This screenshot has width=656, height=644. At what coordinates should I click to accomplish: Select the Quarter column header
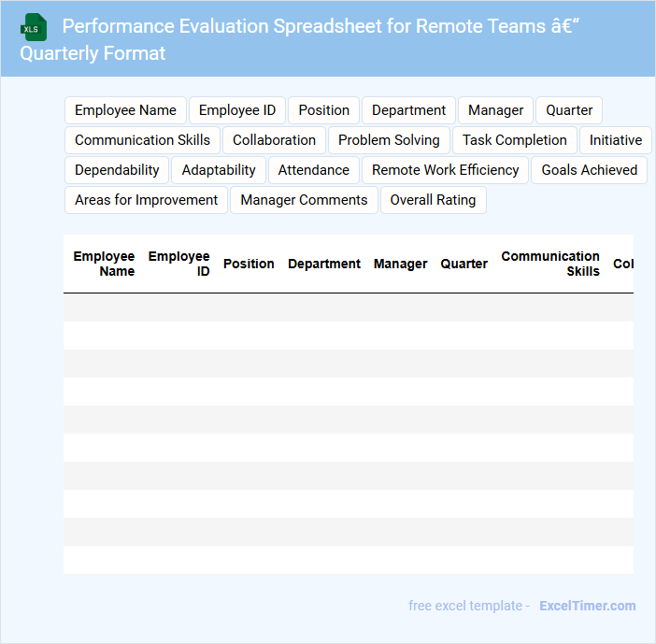(x=463, y=264)
